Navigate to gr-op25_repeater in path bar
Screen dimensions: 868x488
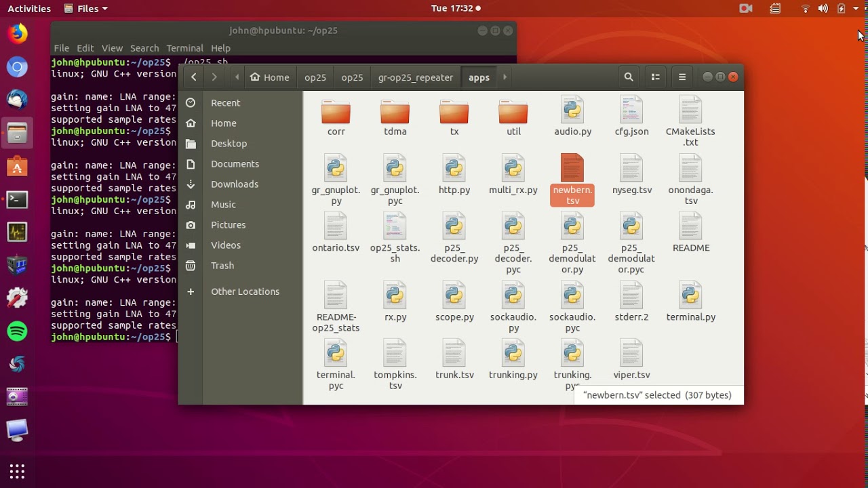(x=415, y=77)
